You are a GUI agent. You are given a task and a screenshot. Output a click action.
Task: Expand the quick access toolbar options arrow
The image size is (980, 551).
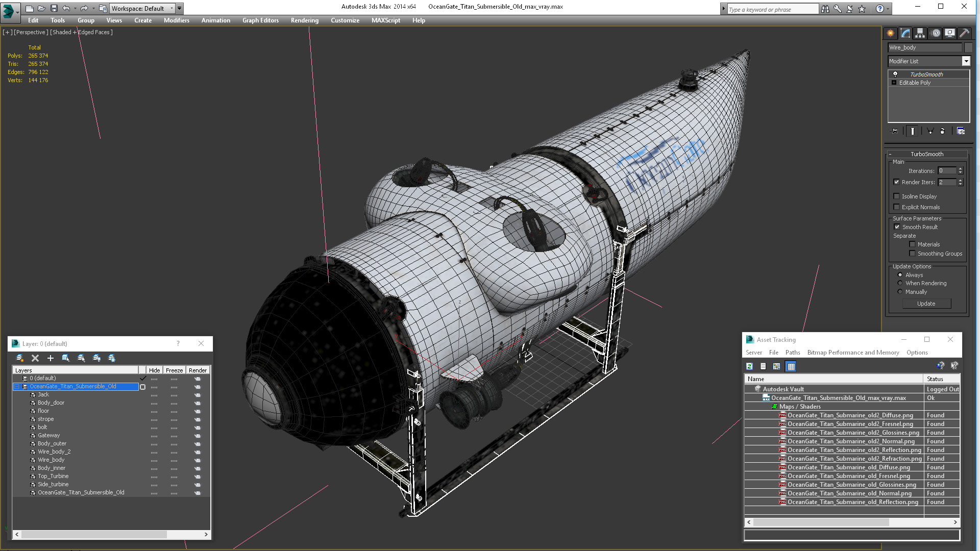coord(180,8)
